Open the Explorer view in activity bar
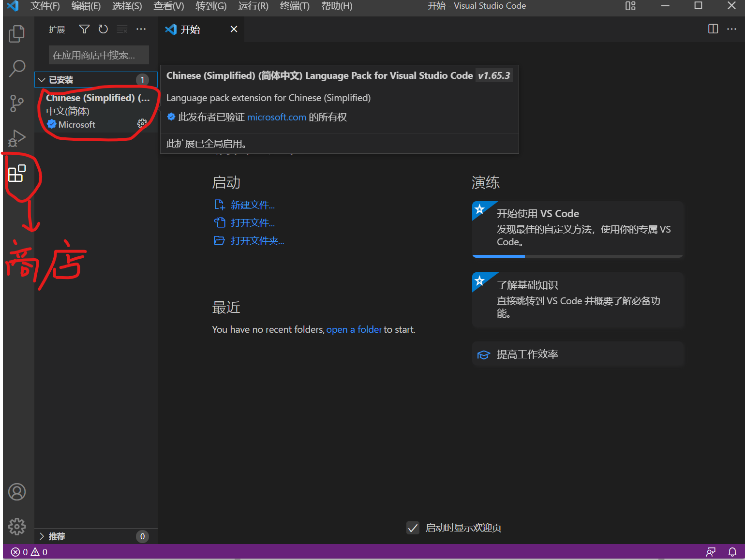Viewport: 745px width, 560px height. [x=17, y=33]
